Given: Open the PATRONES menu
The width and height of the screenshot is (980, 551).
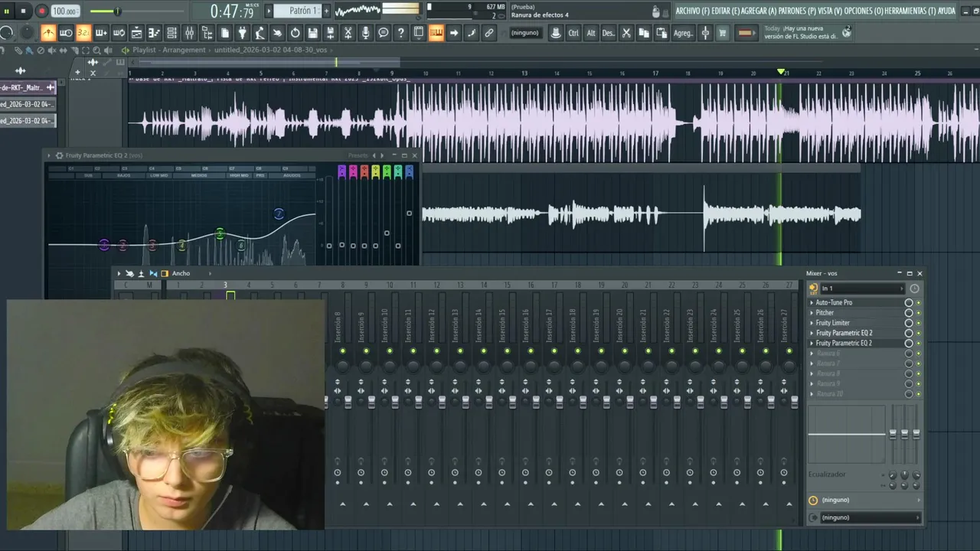Looking at the screenshot, I should point(797,11).
